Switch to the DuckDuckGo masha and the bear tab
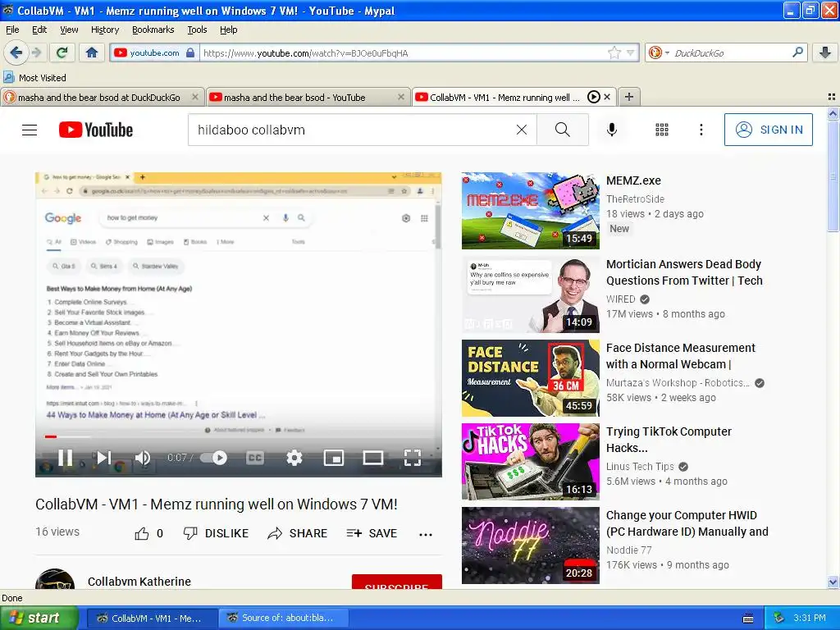The width and height of the screenshot is (840, 630). (99, 98)
